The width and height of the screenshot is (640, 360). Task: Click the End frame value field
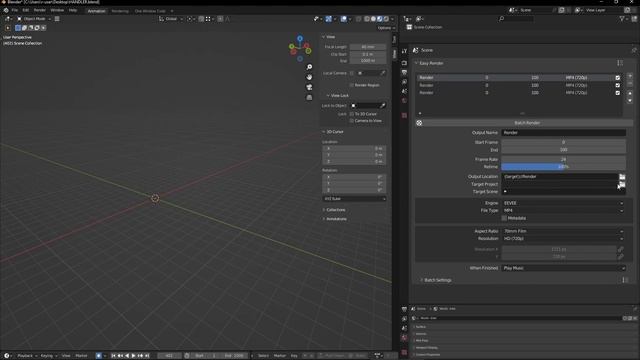point(563,150)
